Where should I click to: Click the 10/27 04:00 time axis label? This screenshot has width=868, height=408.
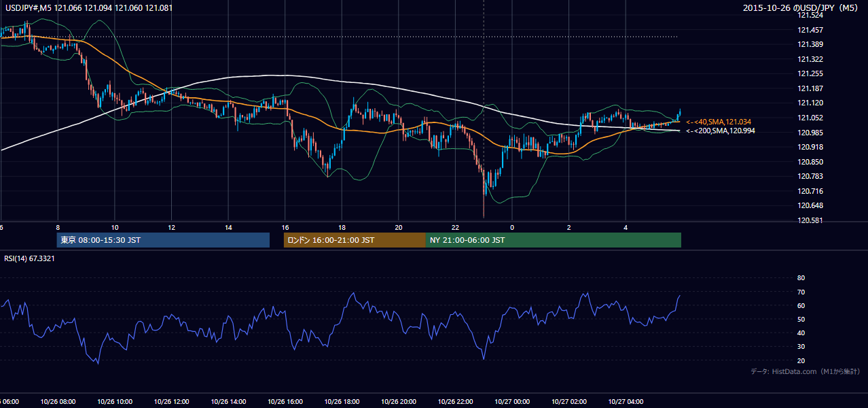(x=626, y=401)
